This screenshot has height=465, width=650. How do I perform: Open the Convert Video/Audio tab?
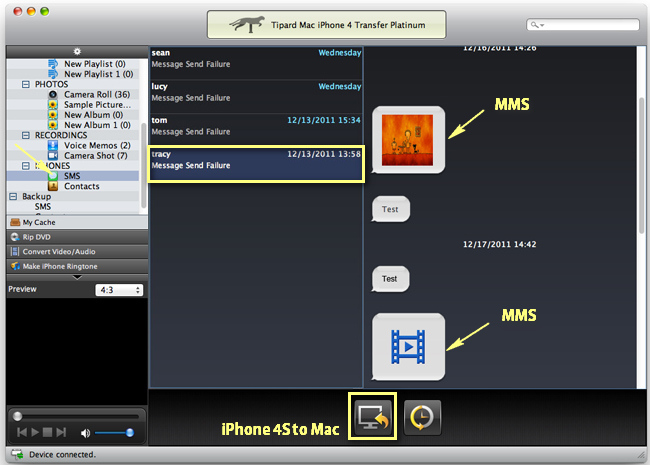tap(77, 252)
